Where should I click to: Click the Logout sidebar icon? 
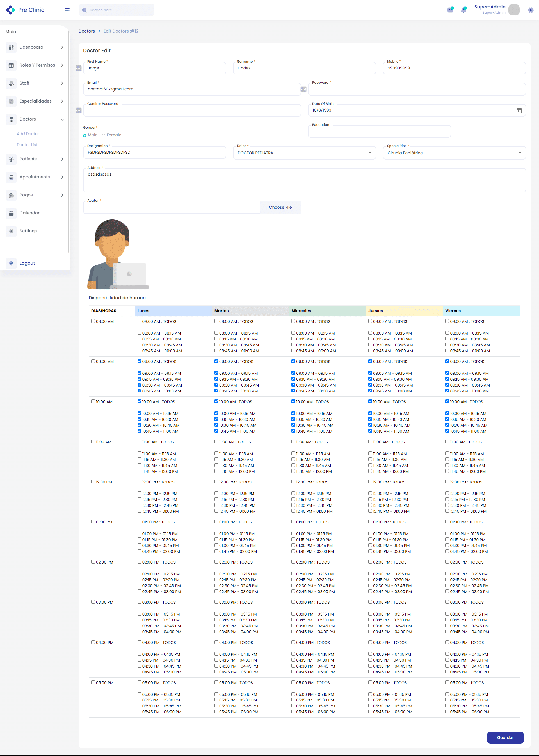click(11, 263)
